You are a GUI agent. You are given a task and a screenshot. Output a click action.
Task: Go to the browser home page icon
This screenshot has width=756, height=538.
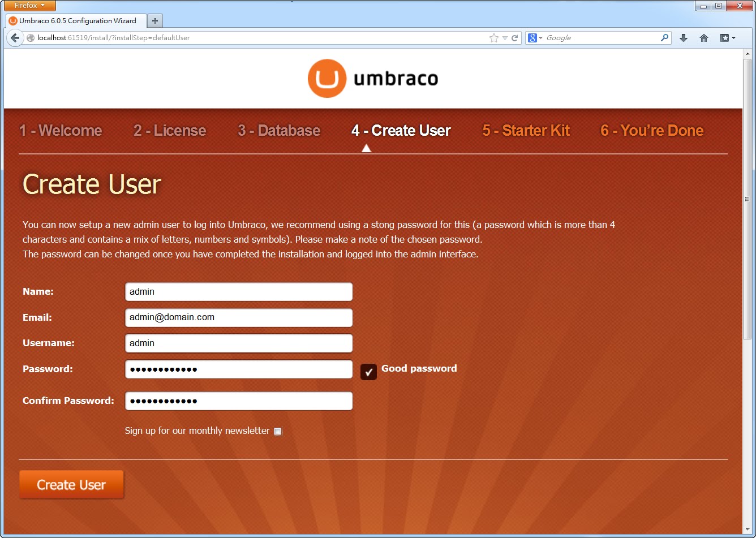click(x=704, y=38)
